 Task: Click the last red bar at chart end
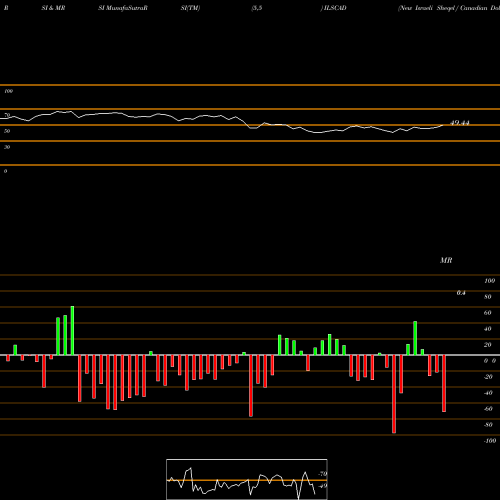[444, 383]
